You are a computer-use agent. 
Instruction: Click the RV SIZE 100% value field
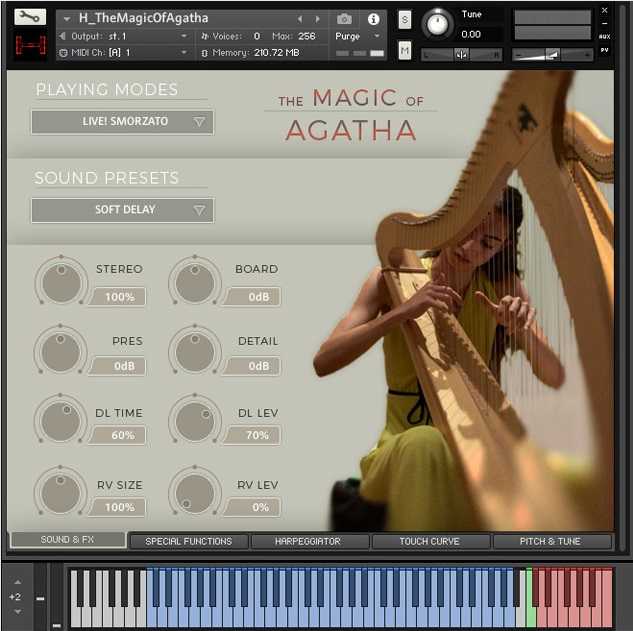117,507
